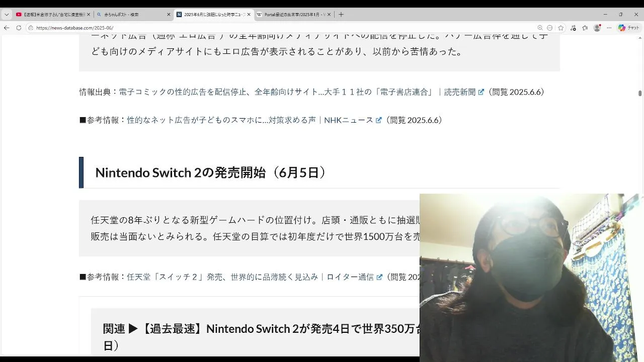Expand the tab search dropdown

pos(7,15)
